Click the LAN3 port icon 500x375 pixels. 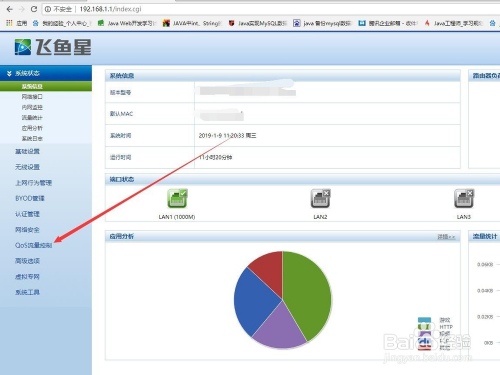coord(464,198)
